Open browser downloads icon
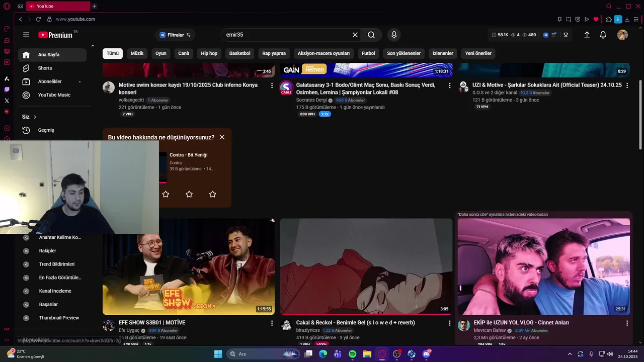This screenshot has height=362, width=644. (627, 19)
